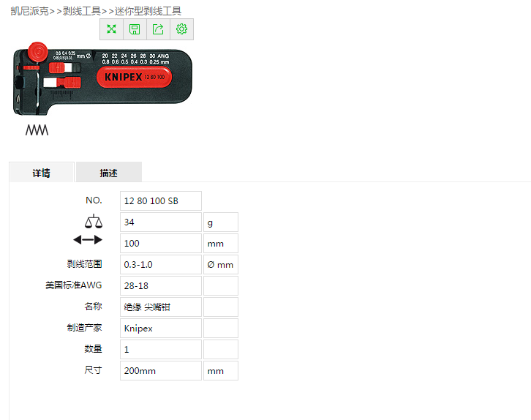The image size is (531, 420).
Task: Click 剥线工具 in the breadcrumb
Action: pyautogui.click(x=82, y=11)
